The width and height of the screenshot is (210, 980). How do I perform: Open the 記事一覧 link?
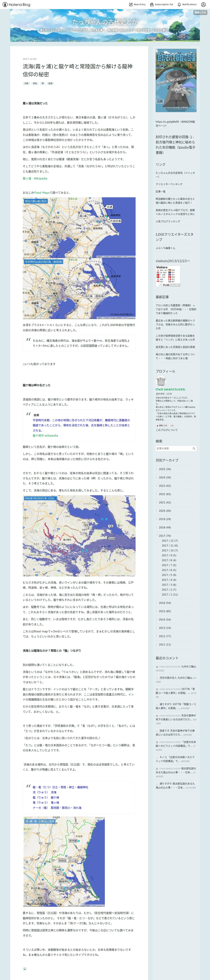(x=160, y=191)
